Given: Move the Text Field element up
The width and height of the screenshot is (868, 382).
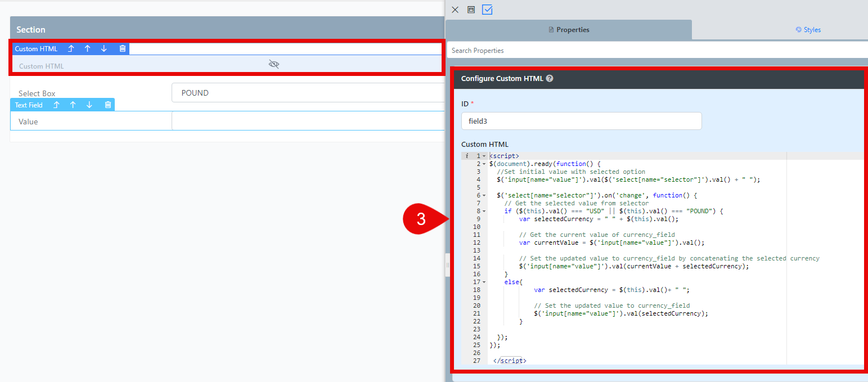Looking at the screenshot, I should tap(73, 105).
